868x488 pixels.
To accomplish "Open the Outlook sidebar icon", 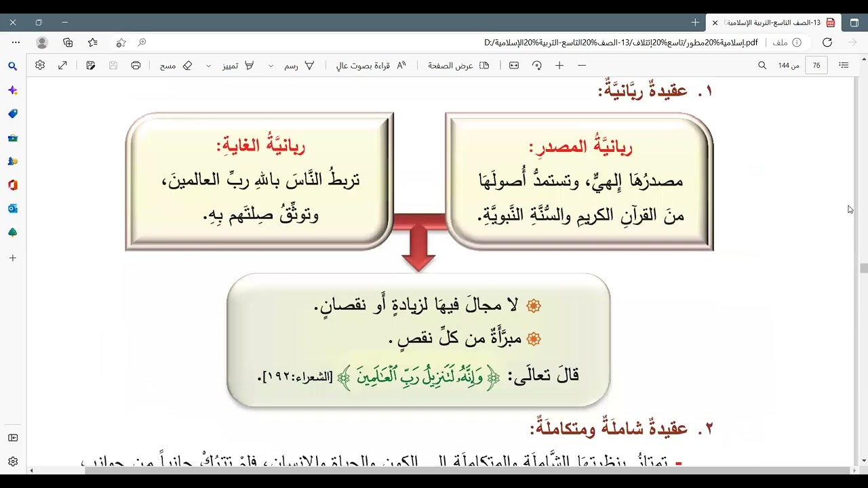I will (13, 209).
